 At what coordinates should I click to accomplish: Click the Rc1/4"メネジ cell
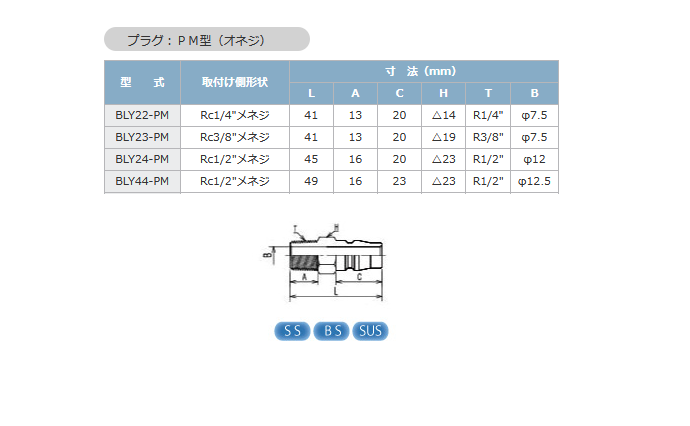[235, 116]
